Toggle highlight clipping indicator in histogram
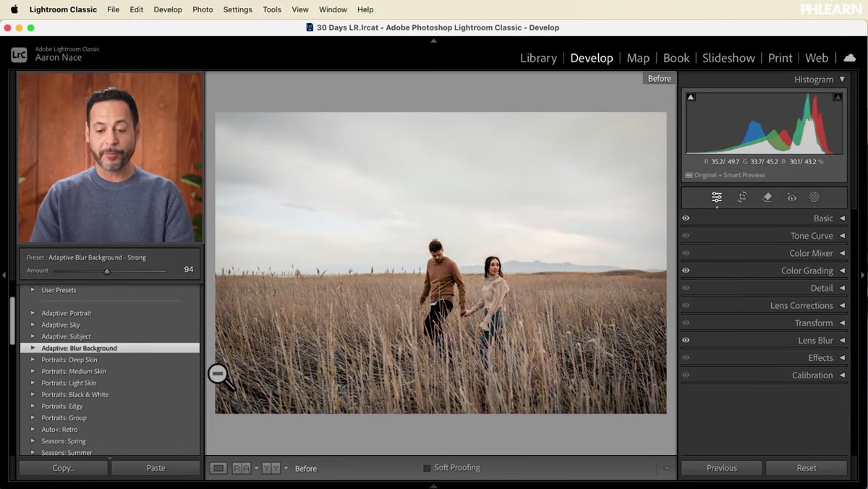This screenshot has height=489, width=868. (838, 97)
